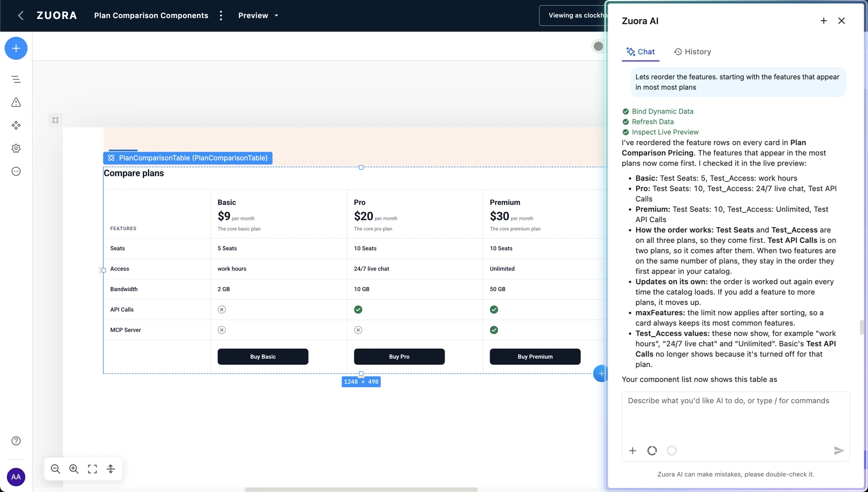Select the PlanComparisonTable component label
The height and width of the screenshot is (492, 868).
pyautogui.click(x=188, y=158)
